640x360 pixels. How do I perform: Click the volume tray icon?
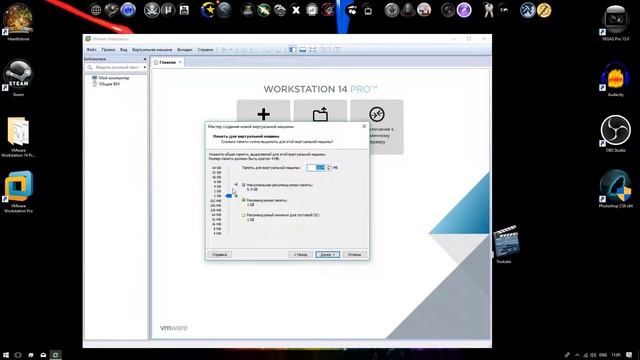[593, 355]
